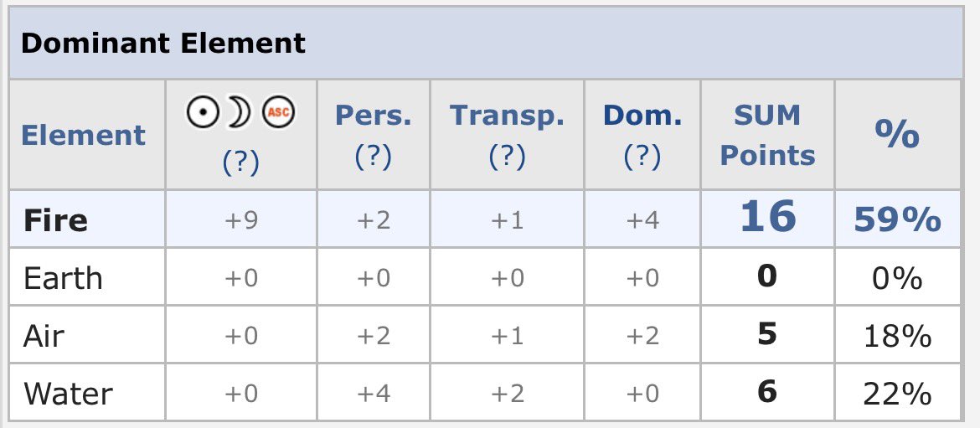Image resolution: width=980 pixels, height=428 pixels.
Task: Click the Dominant Element table title
Action: 163,43
